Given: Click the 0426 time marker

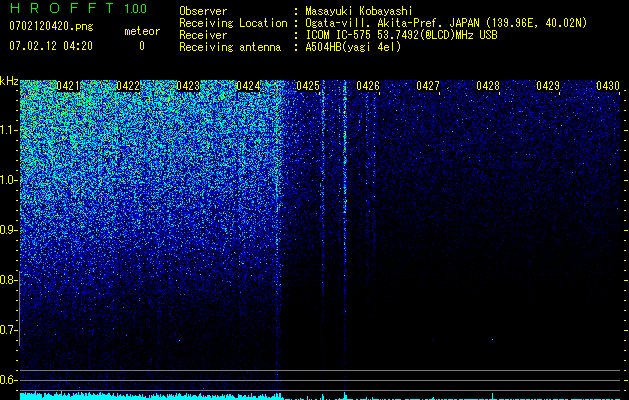Looking at the screenshot, I should pos(368,86).
